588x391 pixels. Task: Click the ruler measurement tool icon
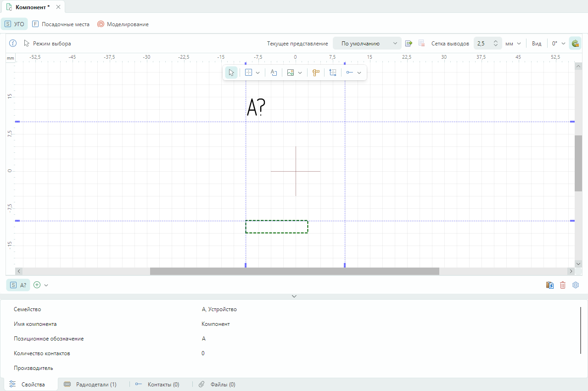(316, 73)
